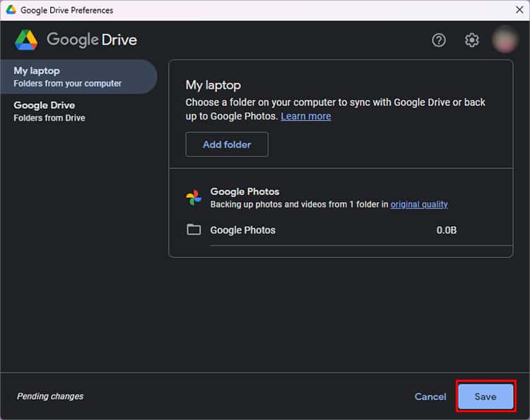Cancel the preferences changes

coord(430,397)
